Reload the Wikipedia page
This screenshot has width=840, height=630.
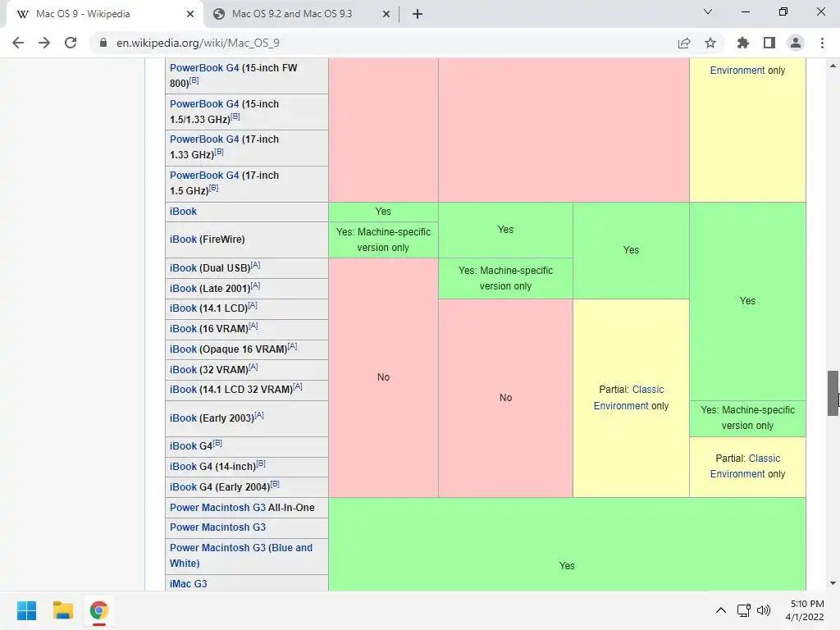click(71, 43)
